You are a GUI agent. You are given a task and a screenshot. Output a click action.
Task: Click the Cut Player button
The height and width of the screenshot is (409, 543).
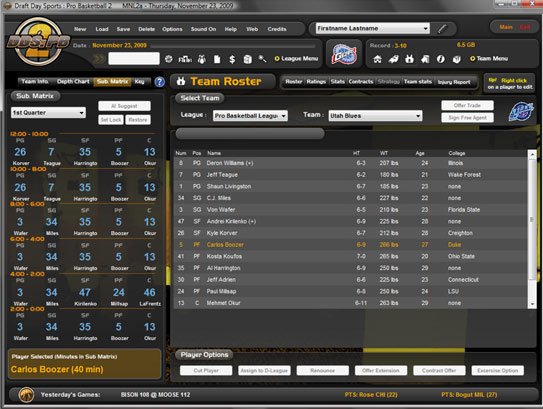pos(206,371)
